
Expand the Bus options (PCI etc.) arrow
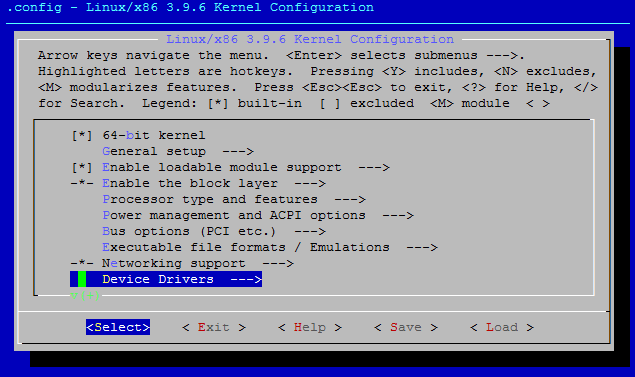point(310,232)
